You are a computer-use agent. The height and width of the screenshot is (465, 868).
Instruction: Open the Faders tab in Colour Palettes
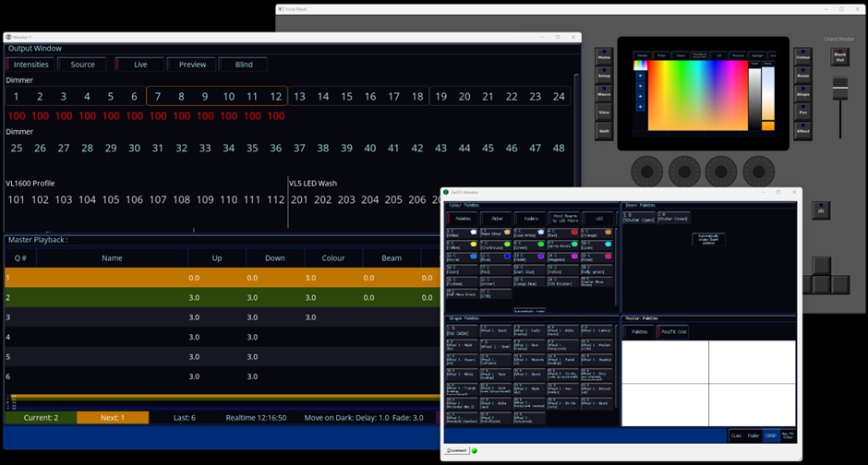[x=530, y=219]
